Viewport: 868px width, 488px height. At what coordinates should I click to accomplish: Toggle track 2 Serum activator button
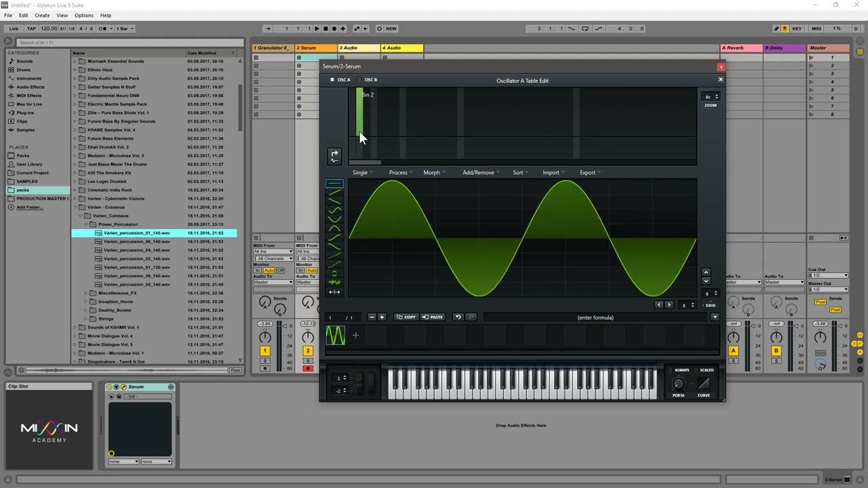tap(308, 350)
